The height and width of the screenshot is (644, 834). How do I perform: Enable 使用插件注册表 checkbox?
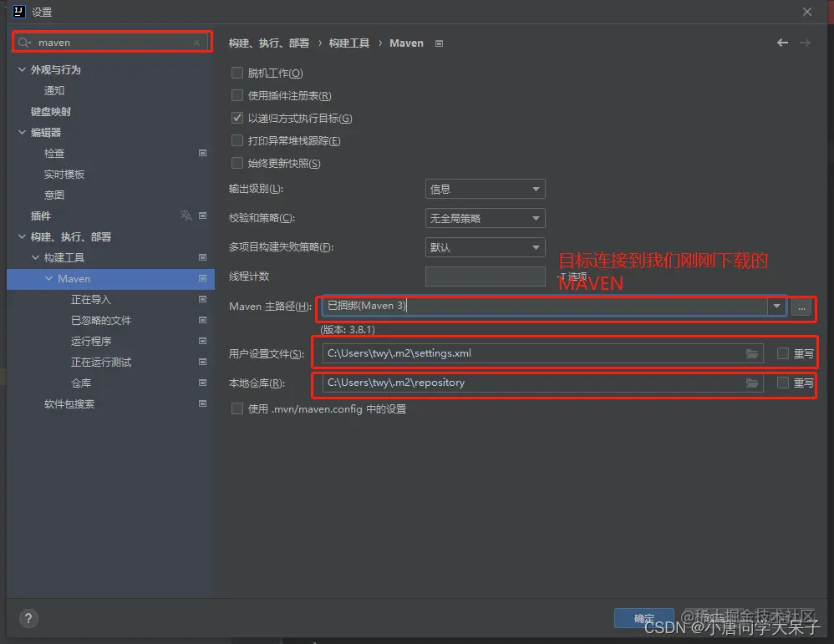coord(237,95)
